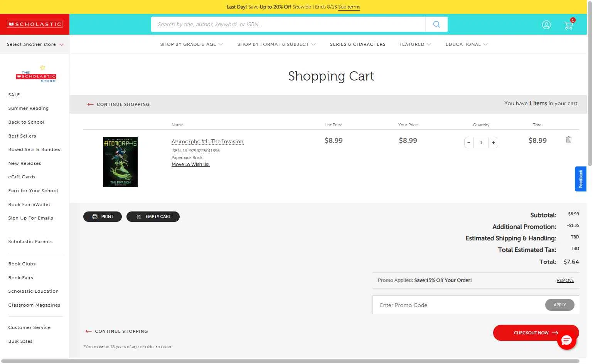
Task: Go to Summer Reading section
Action: point(29,109)
